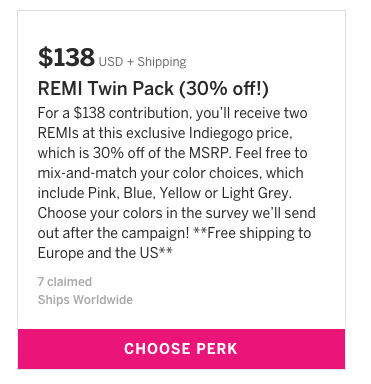This screenshot has height=384, width=371.
Task: Click the USD + Shipping label
Action: (142, 62)
